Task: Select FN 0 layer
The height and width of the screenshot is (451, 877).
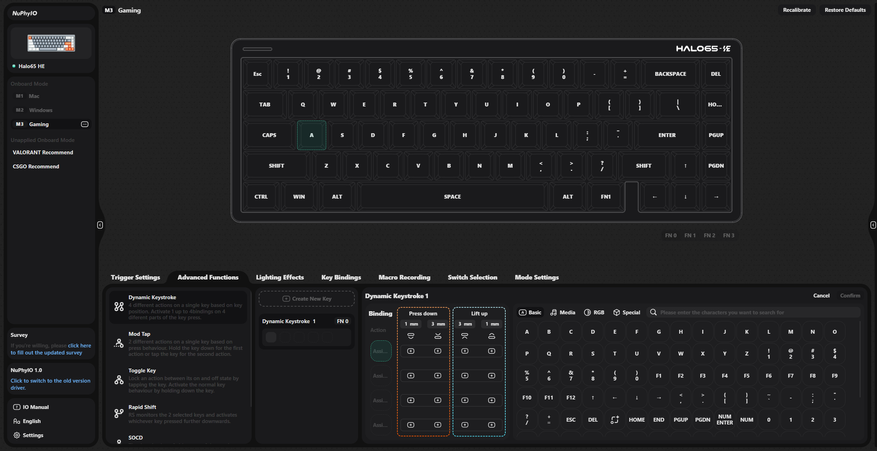Action: click(671, 236)
